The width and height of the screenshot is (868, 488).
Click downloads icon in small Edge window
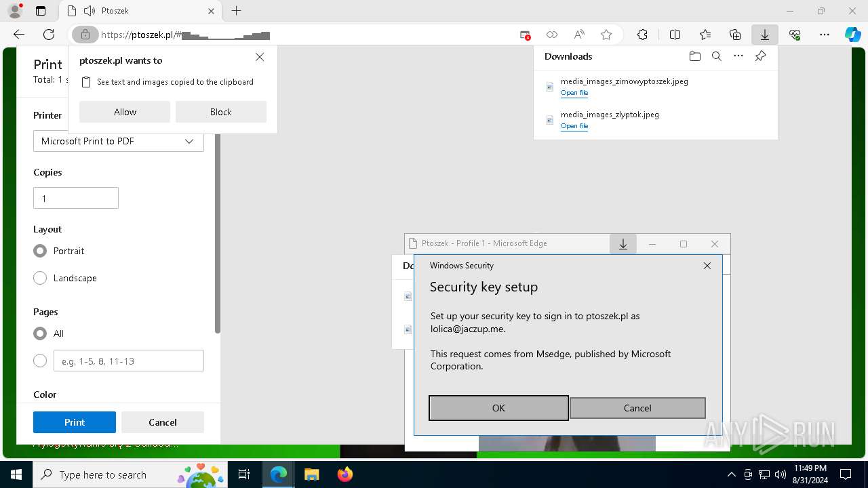click(623, 244)
